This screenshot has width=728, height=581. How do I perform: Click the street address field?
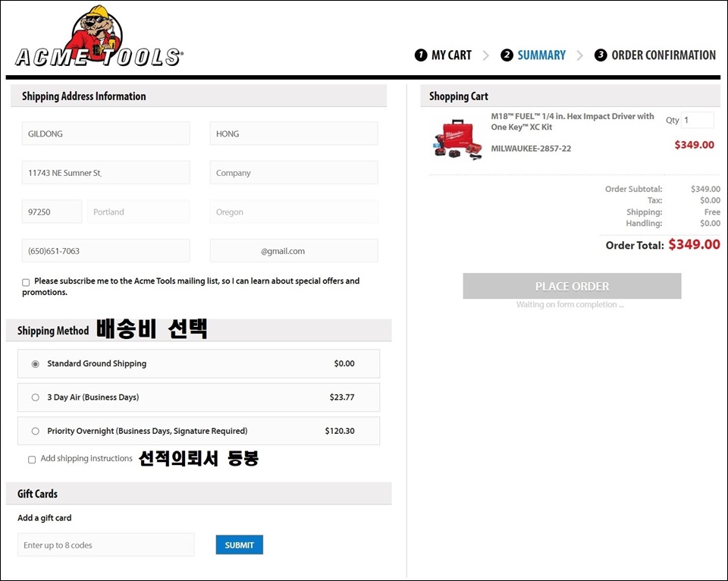(x=106, y=173)
